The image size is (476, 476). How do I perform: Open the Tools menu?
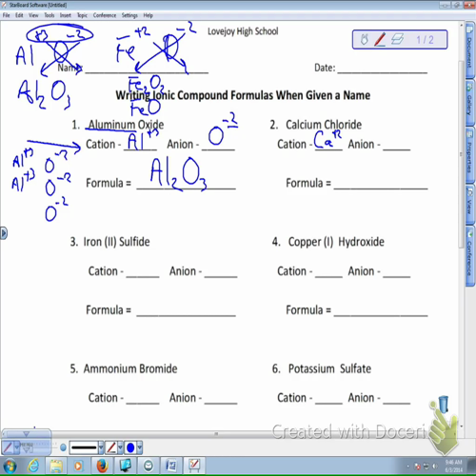(50, 15)
